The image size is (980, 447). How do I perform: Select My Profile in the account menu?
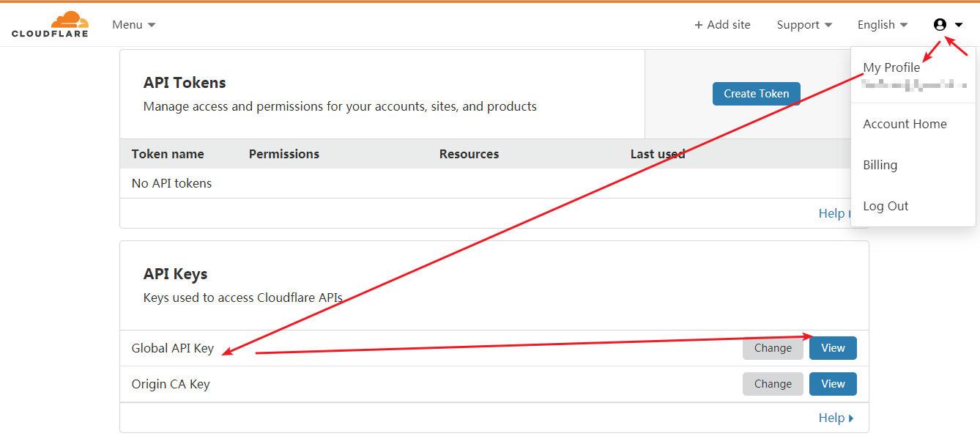[891, 67]
